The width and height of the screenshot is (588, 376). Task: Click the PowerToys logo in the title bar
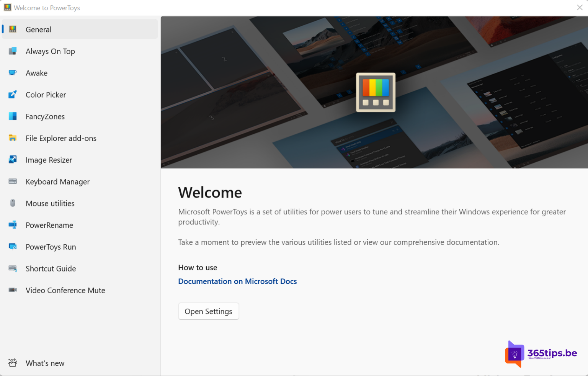pyautogui.click(x=7, y=7)
